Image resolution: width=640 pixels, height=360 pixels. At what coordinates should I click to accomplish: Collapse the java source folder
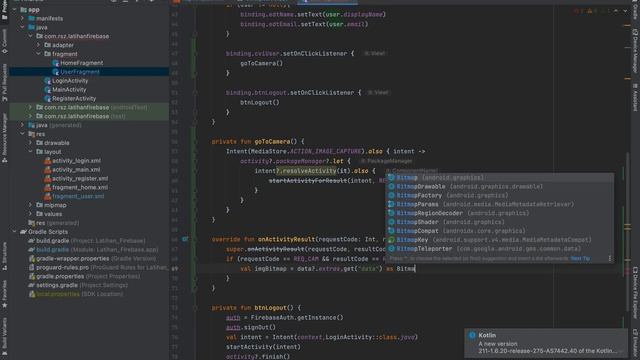tap(22, 27)
